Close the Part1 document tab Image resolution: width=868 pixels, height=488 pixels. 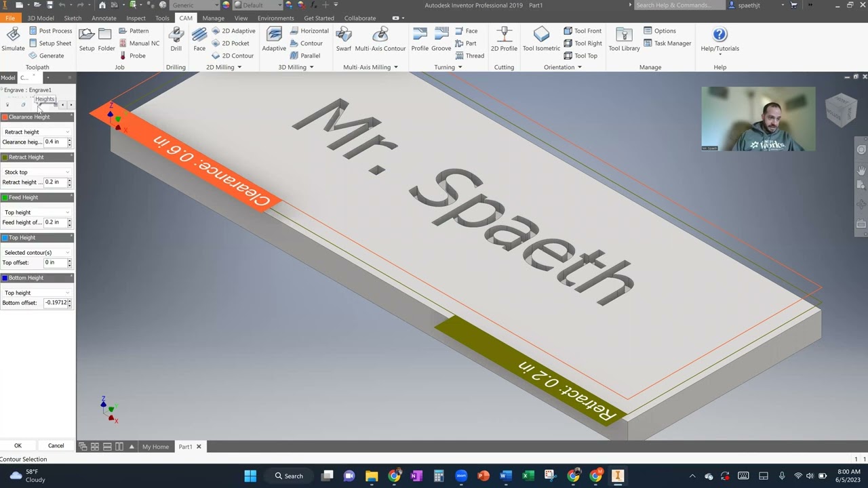(199, 447)
